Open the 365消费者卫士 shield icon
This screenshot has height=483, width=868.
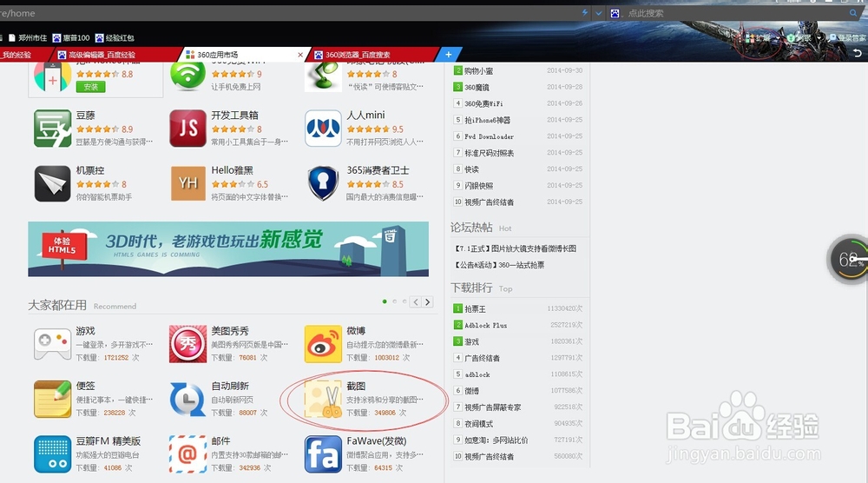click(323, 183)
